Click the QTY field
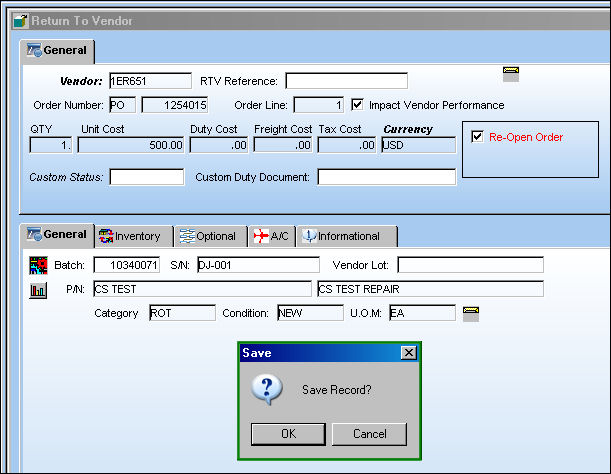611x474 pixels. point(51,145)
